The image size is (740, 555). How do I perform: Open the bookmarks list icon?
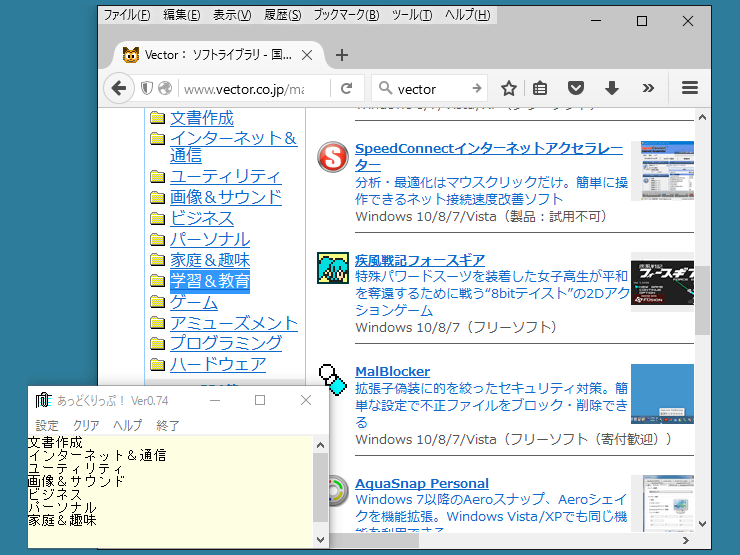point(540,88)
